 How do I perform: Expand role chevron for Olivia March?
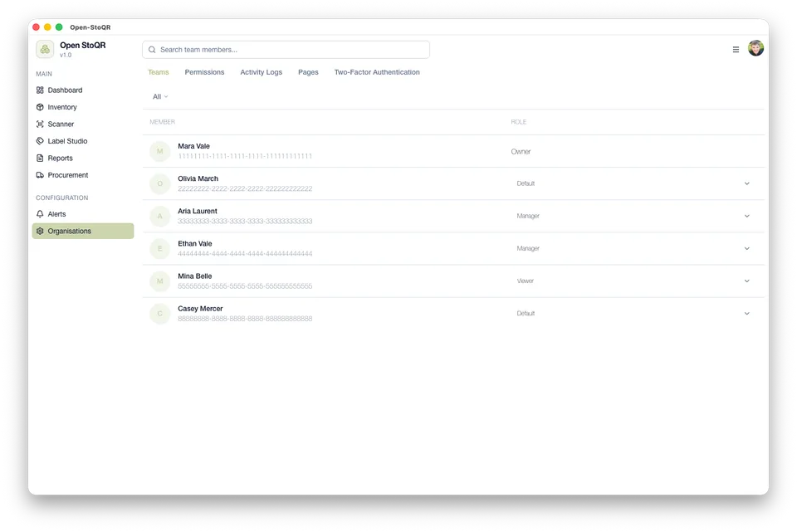[x=746, y=183]
